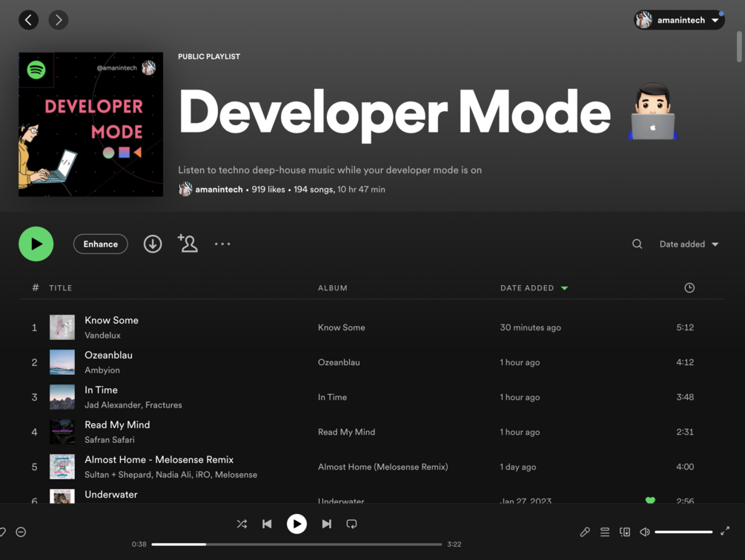The image size is (745, 560).
Task: Seek along the song progress bar
Action: [x=297, y=544]
